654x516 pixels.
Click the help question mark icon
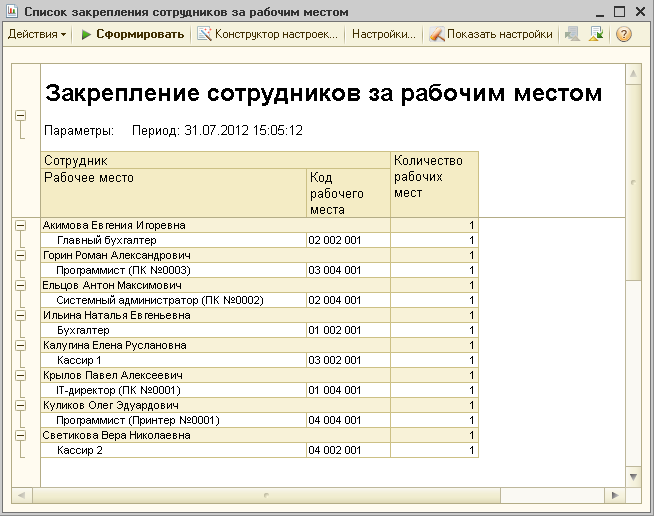[624, 34]
